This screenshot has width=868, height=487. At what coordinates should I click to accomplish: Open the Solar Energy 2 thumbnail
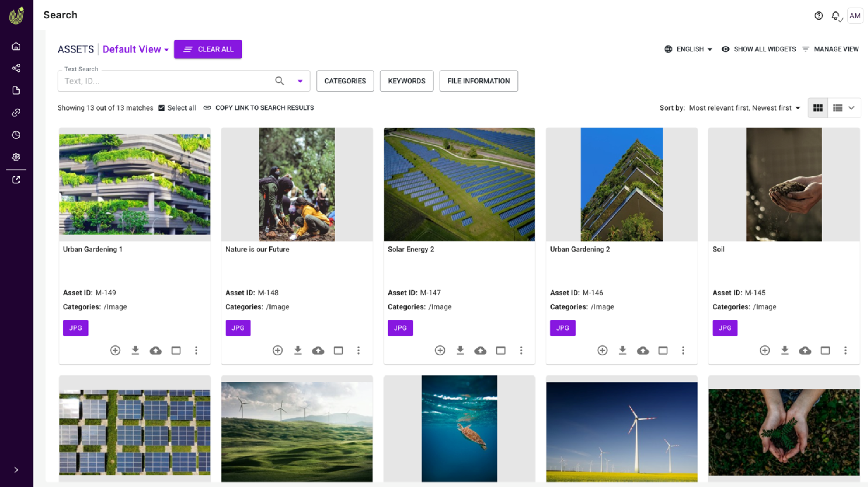click(459, 184)
